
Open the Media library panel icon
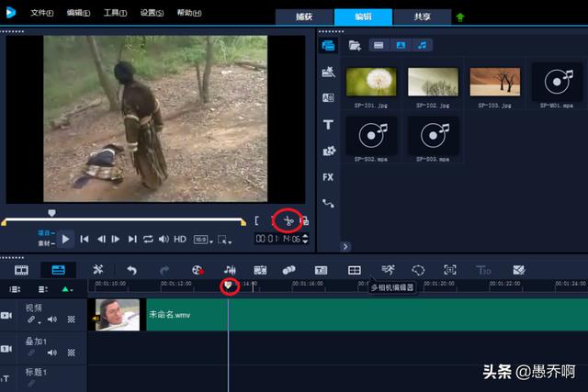[x=328, y=45]
